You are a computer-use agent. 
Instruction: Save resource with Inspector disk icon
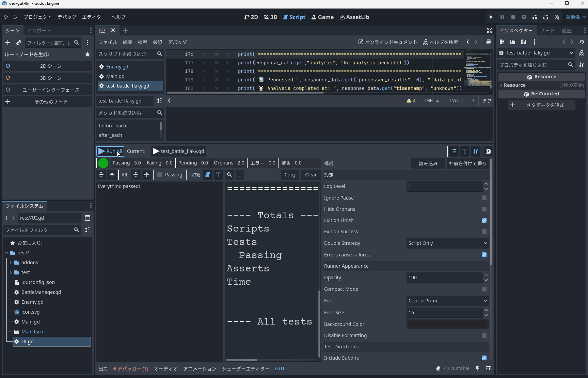524,42
